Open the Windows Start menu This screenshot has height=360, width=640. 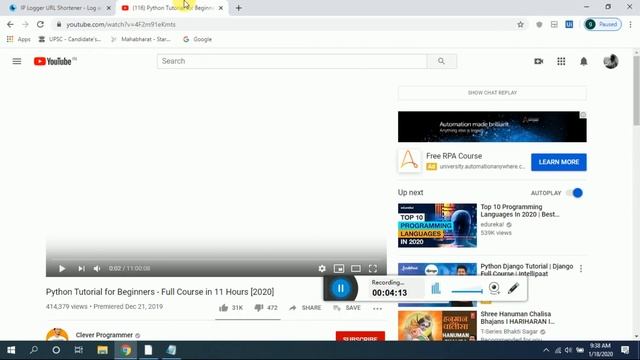(11, 350)
